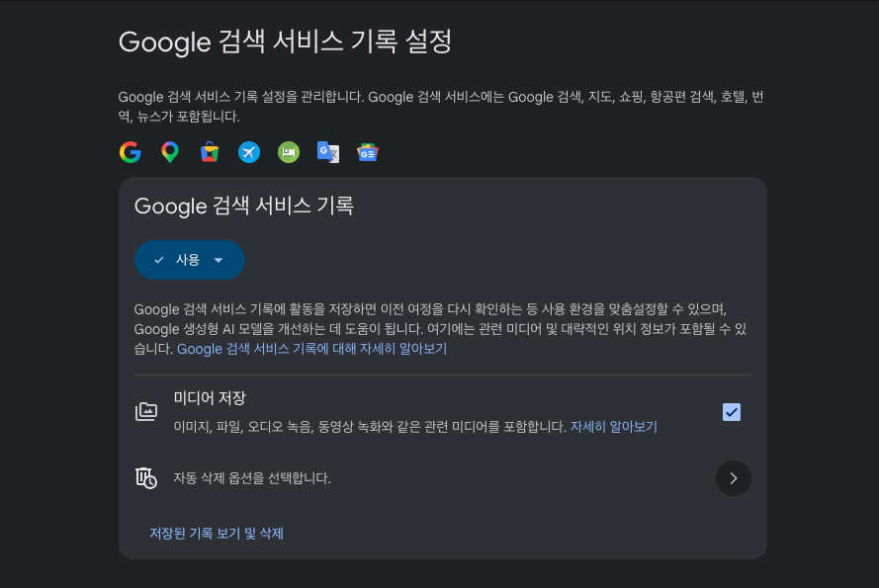Open auto-delete options chevron arrow
This screenshot has width=879, height=588.
[x=734, y=478]
